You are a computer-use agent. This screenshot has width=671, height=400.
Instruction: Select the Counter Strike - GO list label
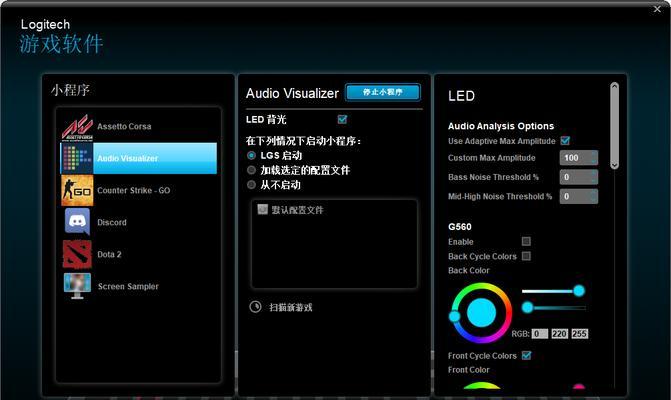[134, 190]
